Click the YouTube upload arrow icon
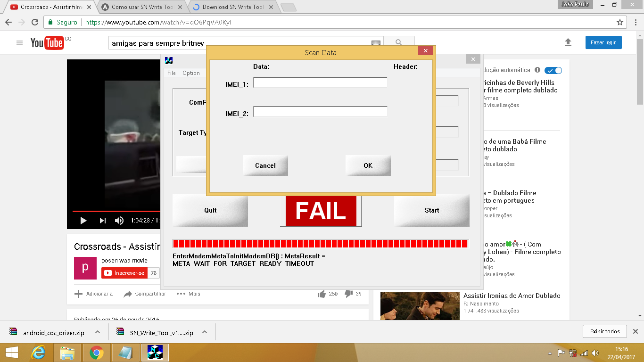Viewport: 644px width, 362px height. (x=568, y=42)
